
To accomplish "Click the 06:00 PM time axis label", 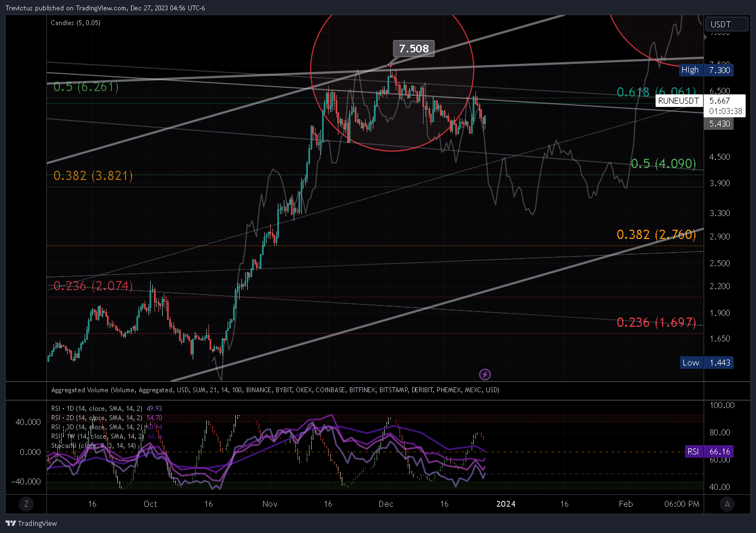I will (682, 504).
